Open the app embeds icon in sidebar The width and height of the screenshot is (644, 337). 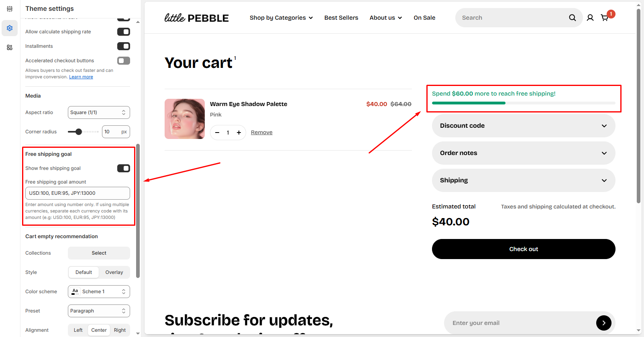pyautogui.click(x=10, y=47)
